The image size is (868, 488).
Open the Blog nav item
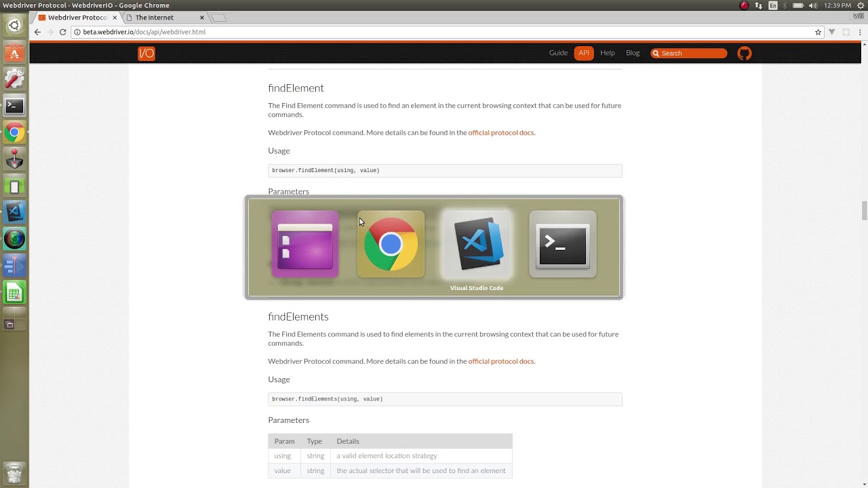coord(633,53)
